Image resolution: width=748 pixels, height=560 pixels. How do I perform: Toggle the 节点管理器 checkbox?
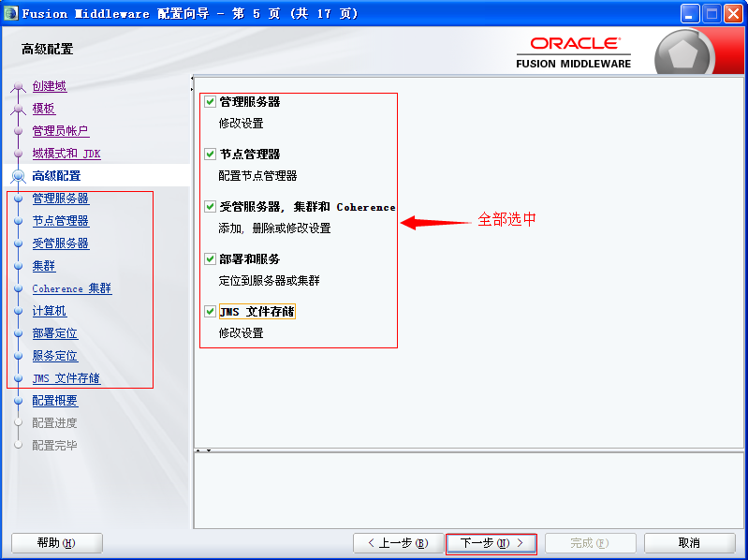[x=210, y=155]
